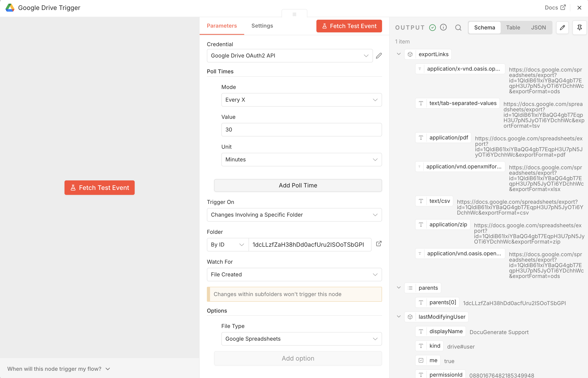Click text type icon for application/pdf
This screenshot has height=378, width=588.
point(421,138)
